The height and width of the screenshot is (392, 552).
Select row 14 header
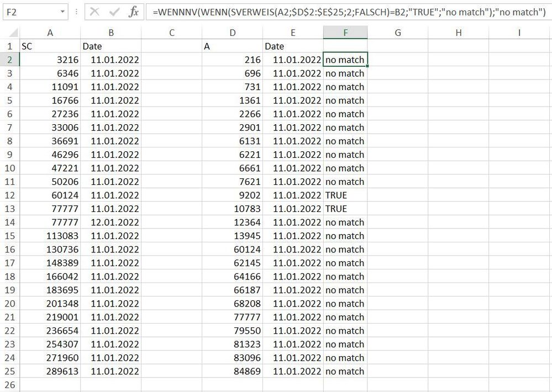(10, 223)
